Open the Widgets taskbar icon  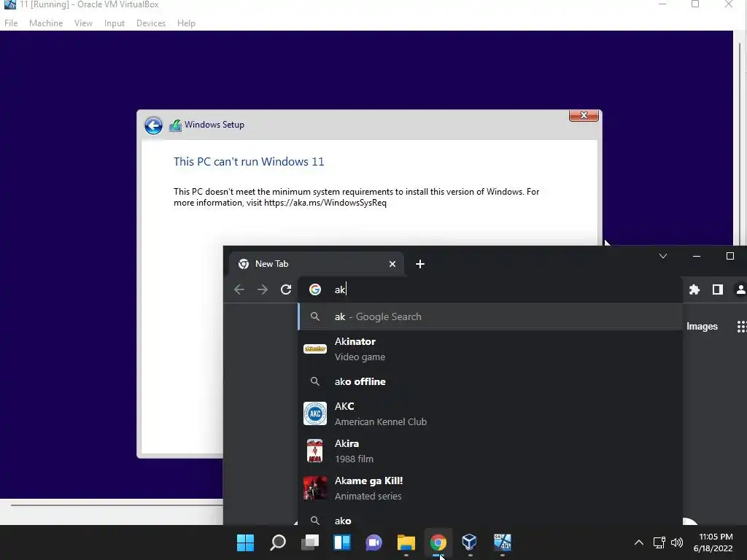[342, 542]
